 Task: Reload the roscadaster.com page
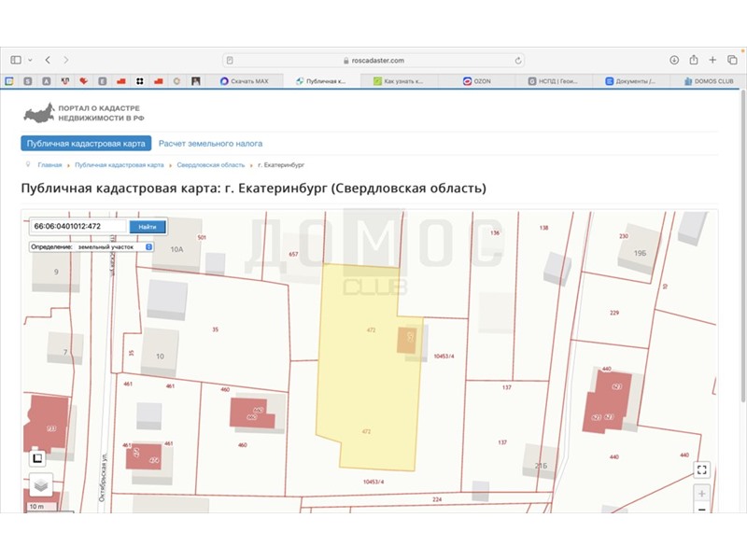point(518,60)
